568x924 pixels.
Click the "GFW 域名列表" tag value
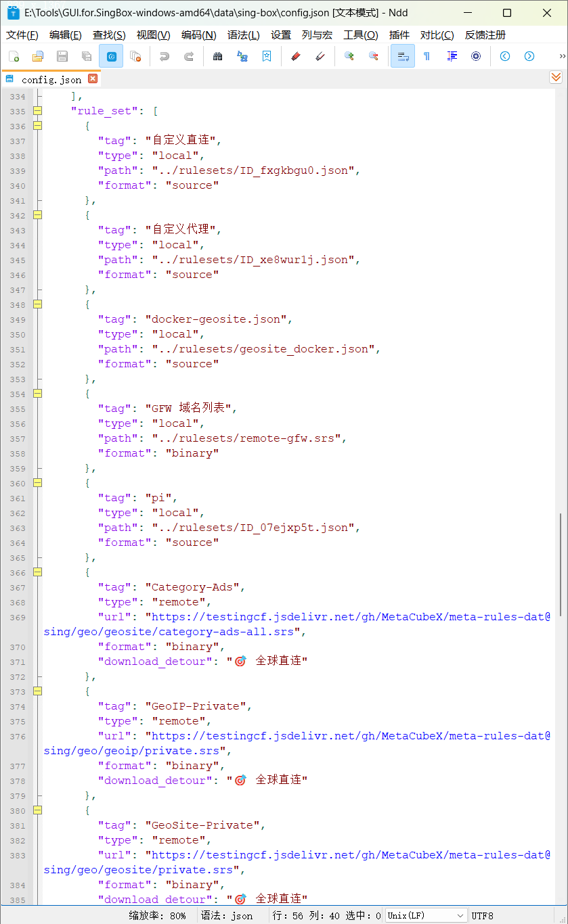189,409
